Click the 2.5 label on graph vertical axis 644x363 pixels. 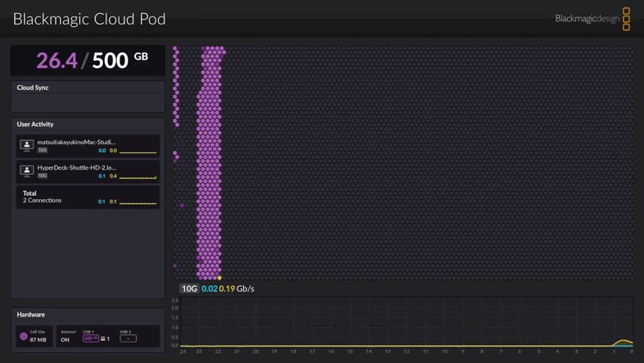click(x=174, y=301)
